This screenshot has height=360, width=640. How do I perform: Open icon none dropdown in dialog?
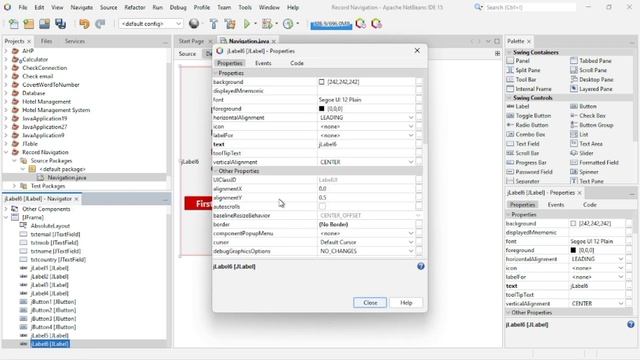pyautogui.click(x=411, y=127)
